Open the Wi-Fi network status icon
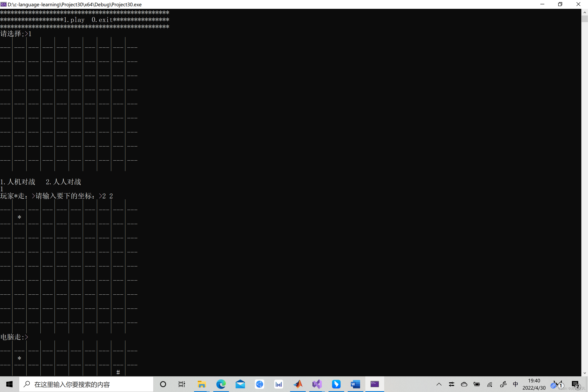588x392 pixels. (x=489, y=384)
